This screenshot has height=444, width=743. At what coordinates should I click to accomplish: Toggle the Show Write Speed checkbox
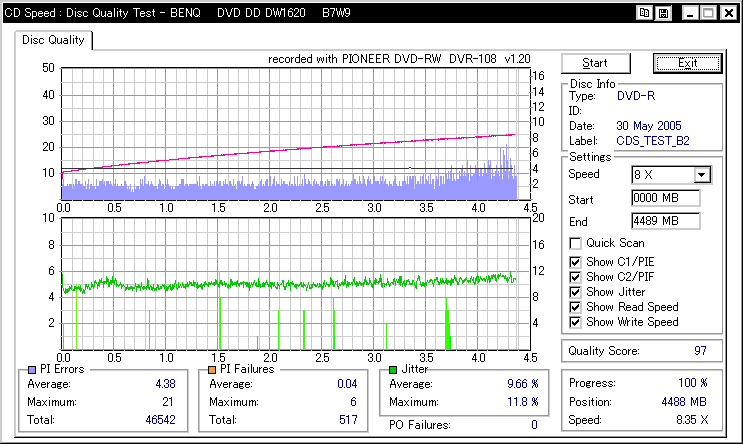(x=575, y=322)
